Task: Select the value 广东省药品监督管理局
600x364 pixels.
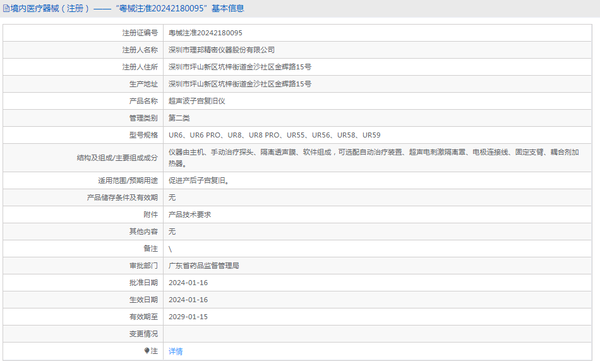Action: pyautogui.click(x=204, y=266)
